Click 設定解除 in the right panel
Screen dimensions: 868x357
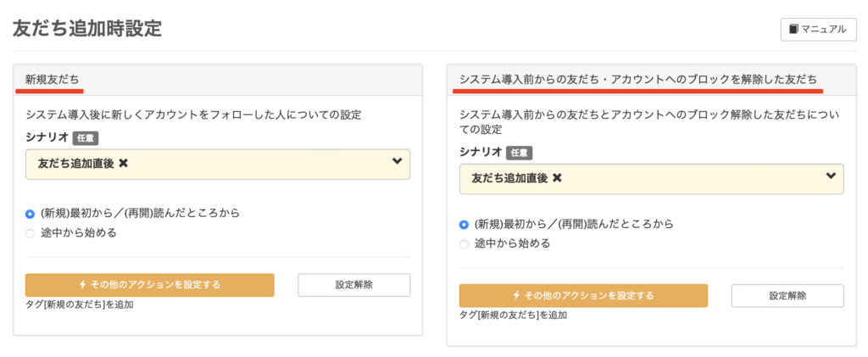click(x=787, y=296)
